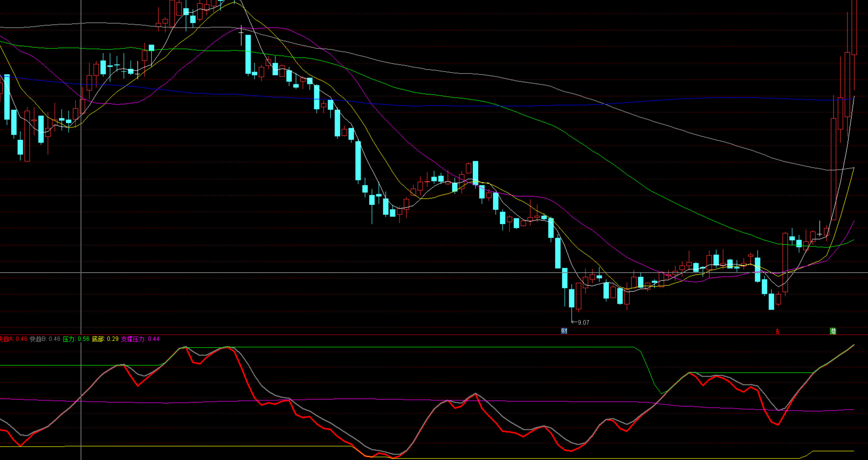Click the blue 财 financial report marker

click(564, 331)
